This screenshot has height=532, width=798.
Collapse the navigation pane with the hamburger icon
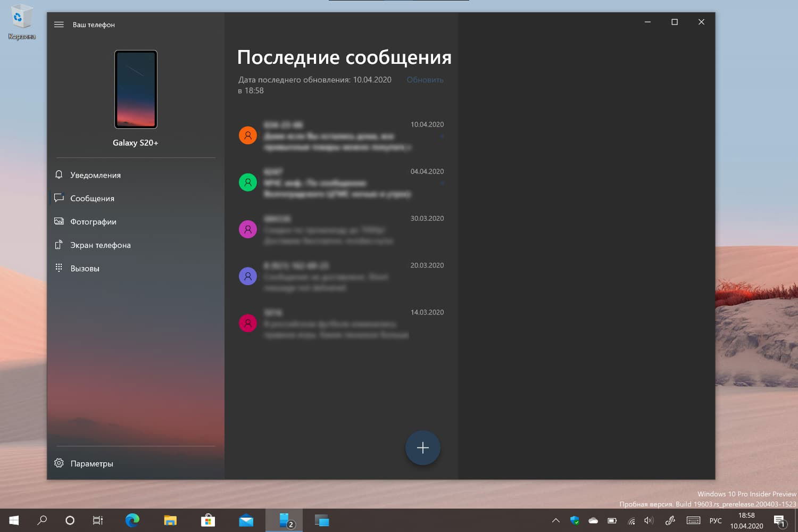tap(59, 24)
